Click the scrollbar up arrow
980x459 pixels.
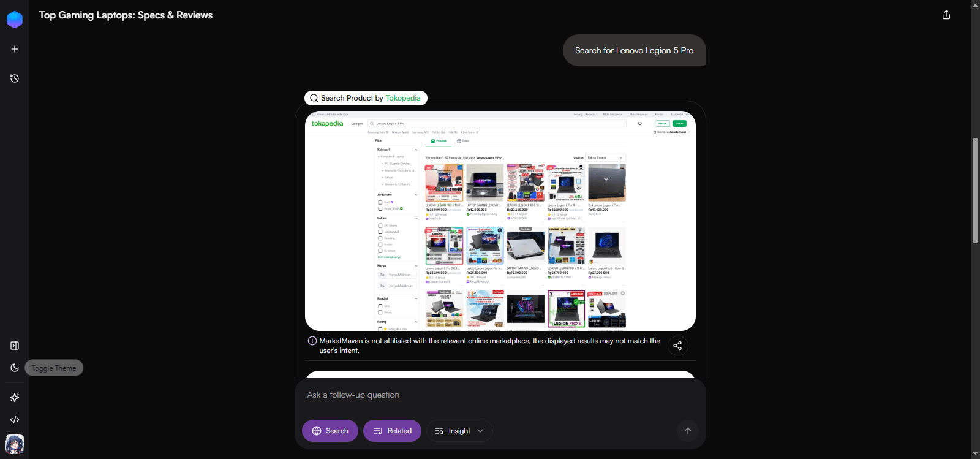(975, 4)
